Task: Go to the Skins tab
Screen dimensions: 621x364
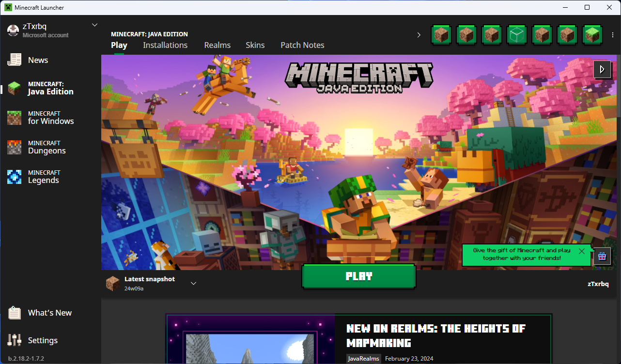Action: point(255,45)
